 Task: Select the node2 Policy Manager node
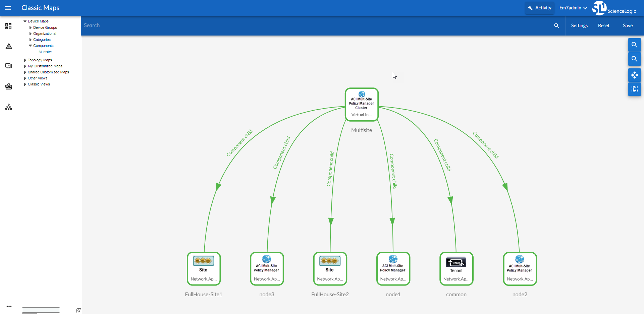(x=520, y=269)
